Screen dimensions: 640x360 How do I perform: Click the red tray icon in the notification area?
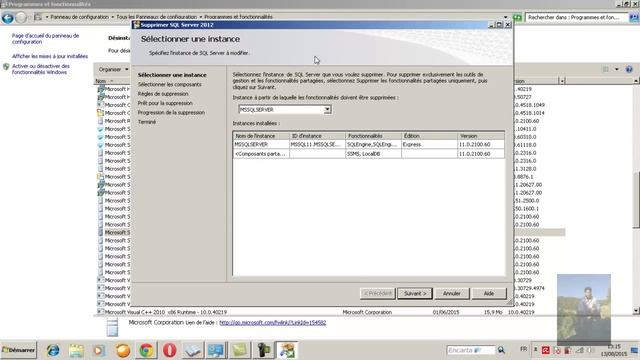(x=545, y=350)
